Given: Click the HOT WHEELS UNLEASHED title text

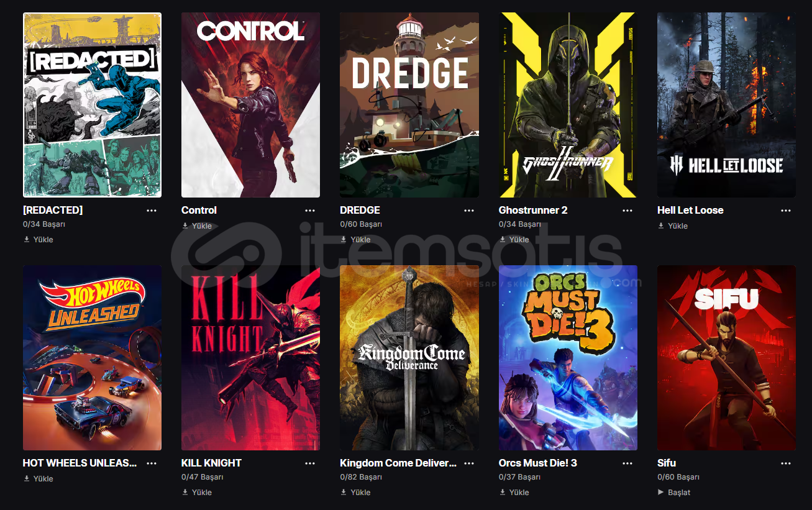Looking at the screenshot, I should [80, 463].
